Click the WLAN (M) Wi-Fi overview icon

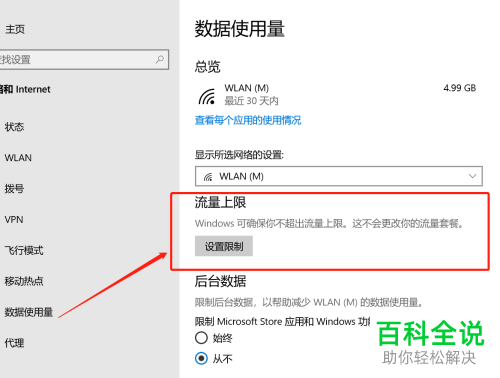(x=207, y=96)
